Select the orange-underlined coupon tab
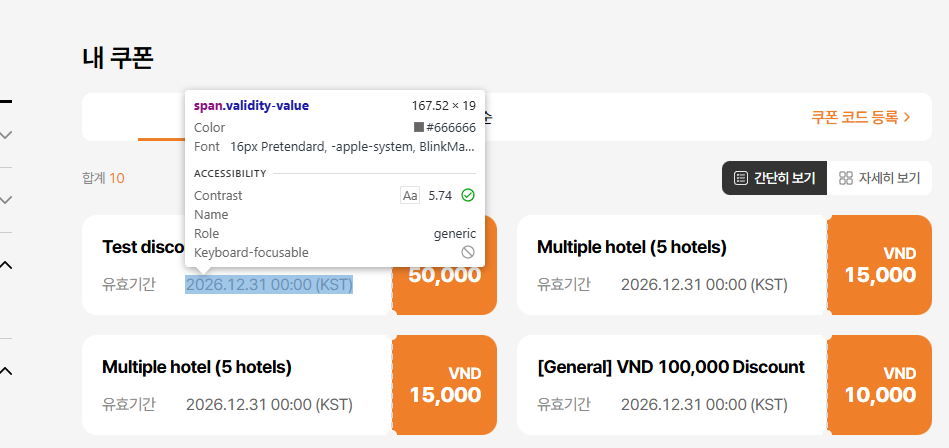The height and width of the screenshot is (448, 949). (160, 118)
